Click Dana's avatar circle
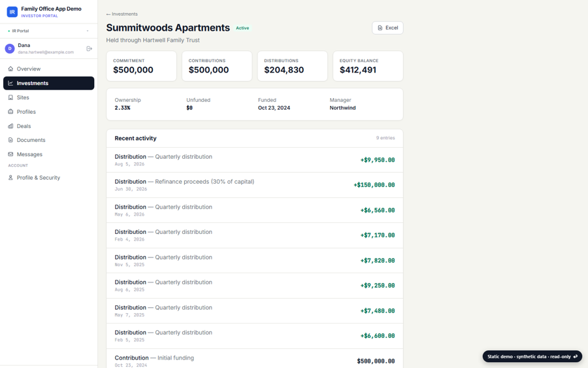This screenshot has width=588, height=368. click(10, 48)
